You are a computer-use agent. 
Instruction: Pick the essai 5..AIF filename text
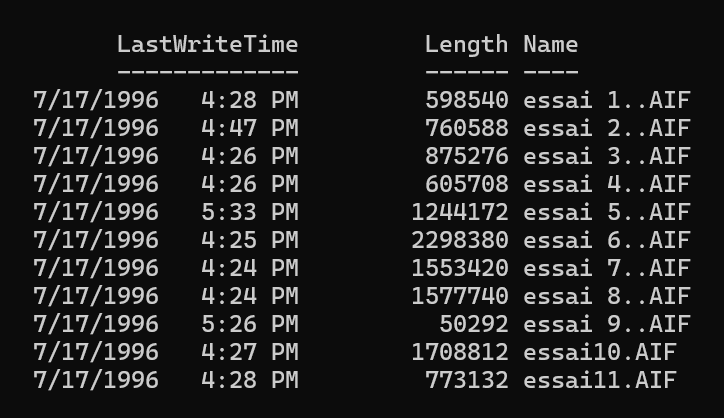pyautogui.click(x=606, y=212)
